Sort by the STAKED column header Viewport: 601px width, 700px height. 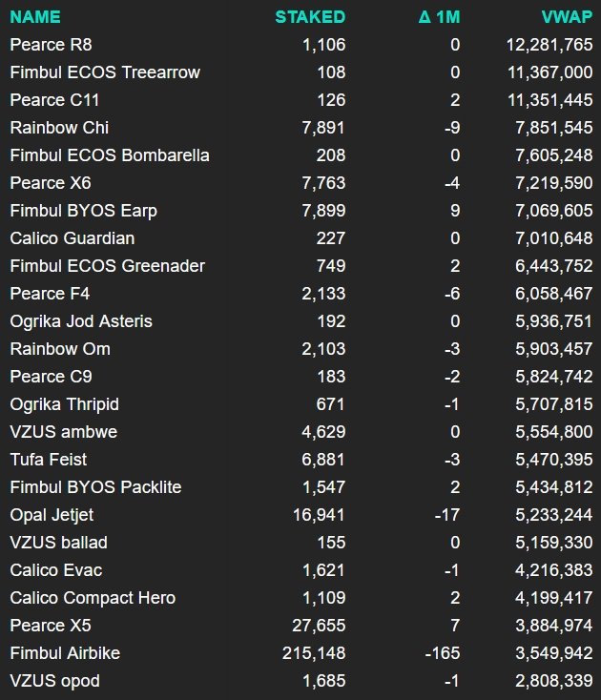[310, 17]
